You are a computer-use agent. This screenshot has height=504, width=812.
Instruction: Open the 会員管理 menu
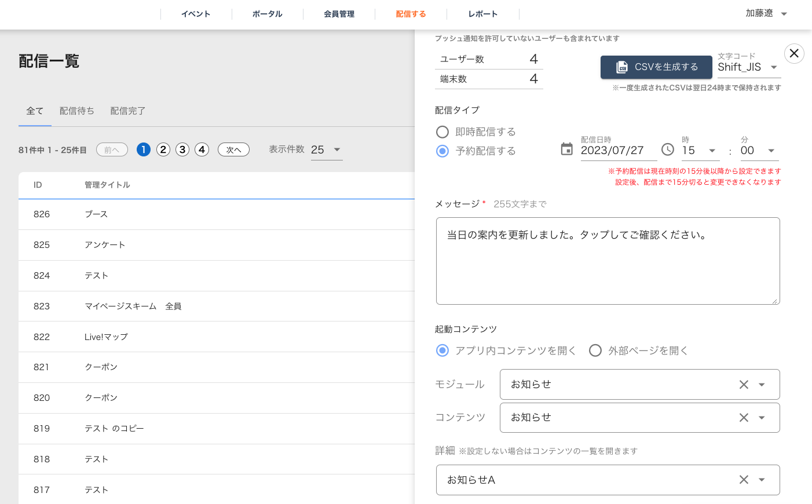click(339, 14)
